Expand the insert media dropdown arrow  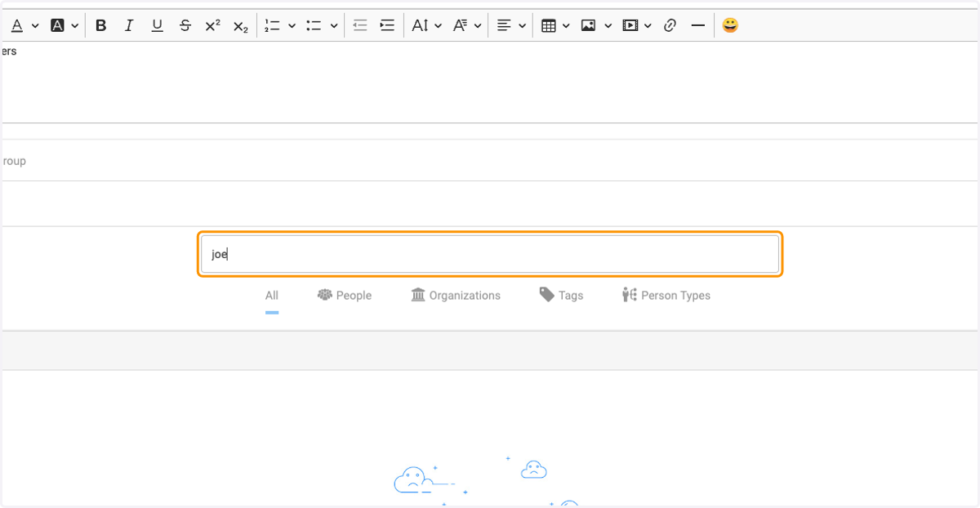tap(648, 26)
